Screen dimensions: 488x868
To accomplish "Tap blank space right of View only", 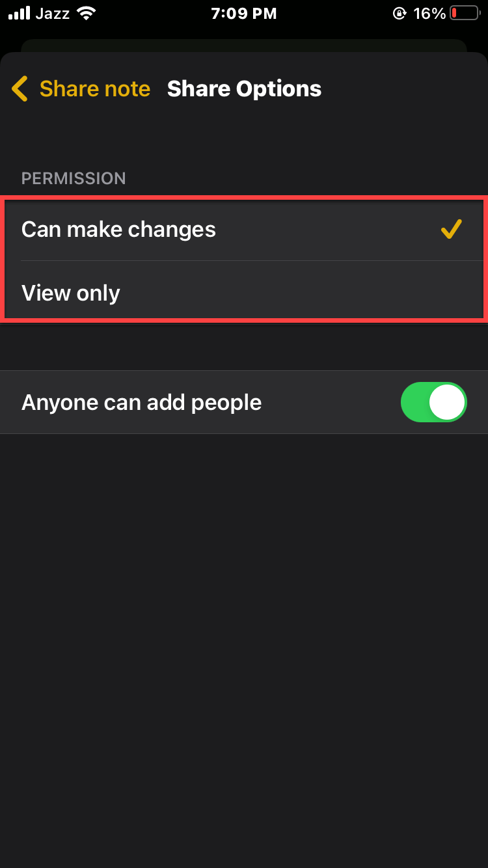I will pos(299,293).
